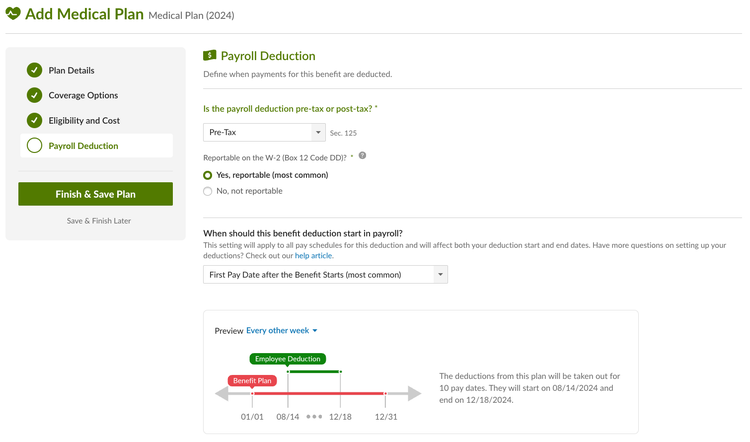Click the question mark help icon for W-2 reporting
Viewport: 750px width, 442px height.
(x=363, y=155)
